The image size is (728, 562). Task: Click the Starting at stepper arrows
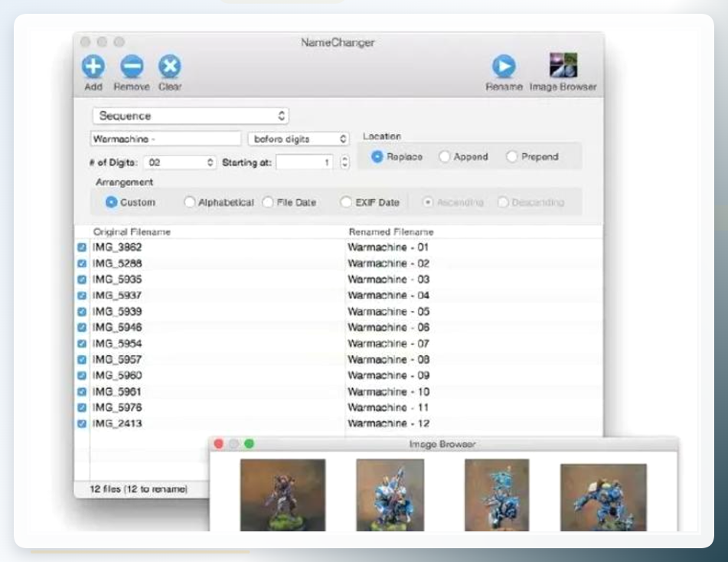(344, 162)
